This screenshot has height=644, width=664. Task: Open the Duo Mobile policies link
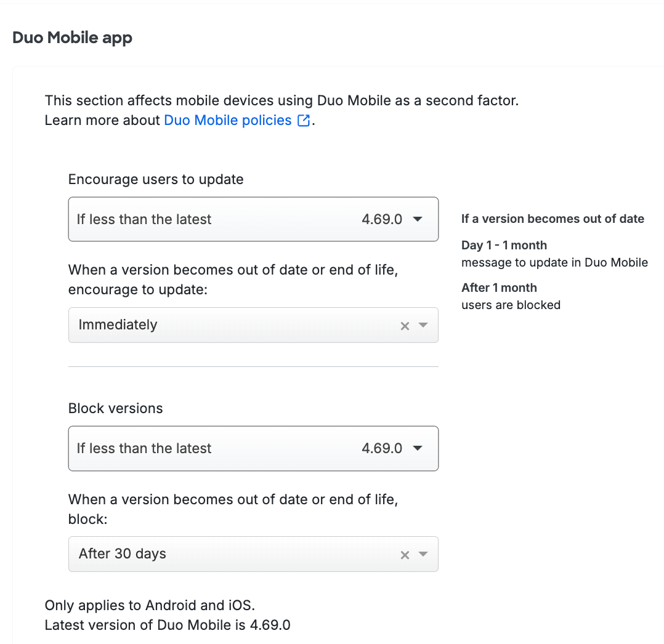[x=227, y=120]
